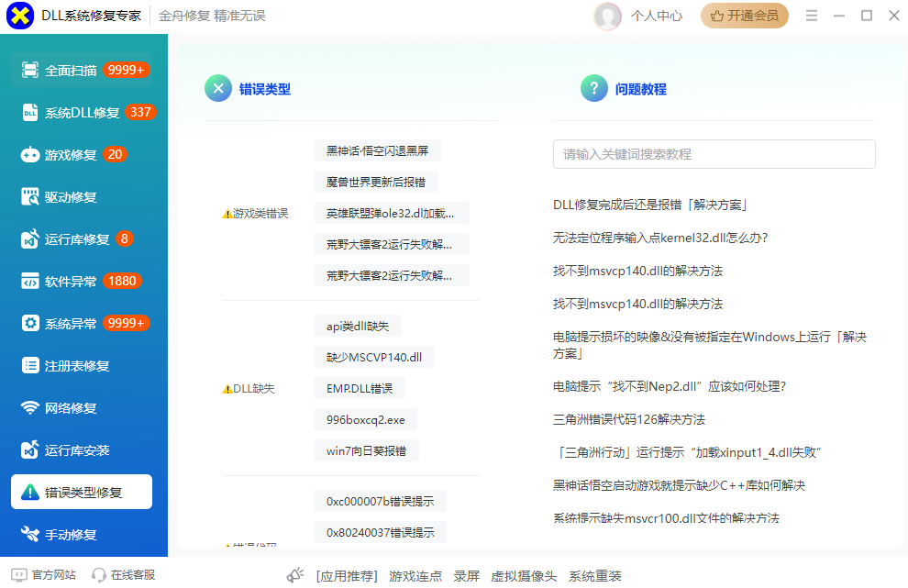Viewport: 908px width, 588px height.
Task: Click the user avatar for 个人中心
Action: (x=607, y=16)
